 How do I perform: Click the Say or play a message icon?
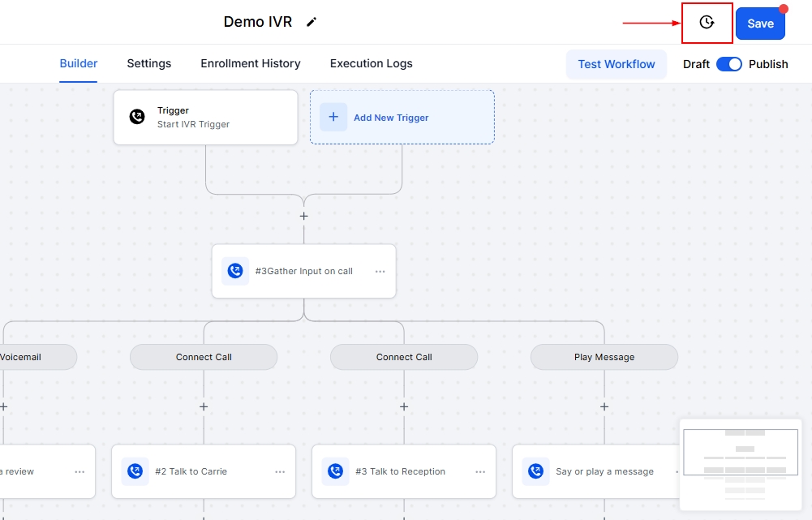(x=536, y=471)
